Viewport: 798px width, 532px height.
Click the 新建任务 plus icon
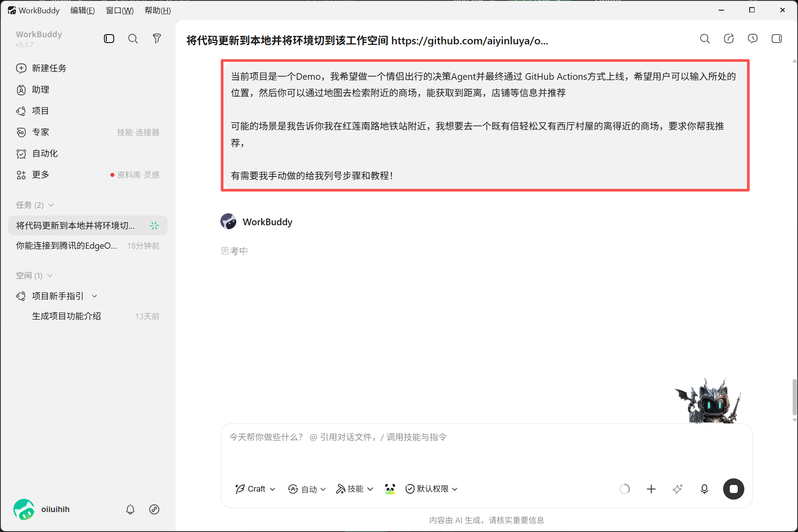point(21,68)
